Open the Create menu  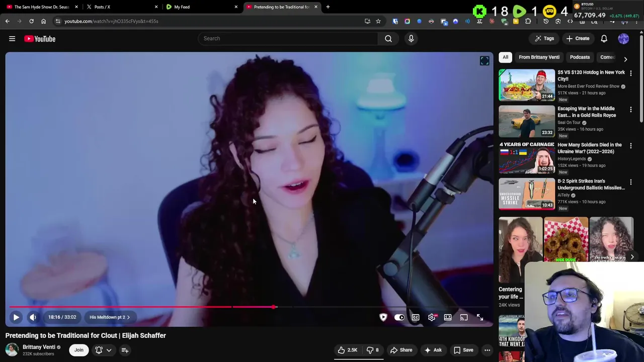click(x=577, y=38)
